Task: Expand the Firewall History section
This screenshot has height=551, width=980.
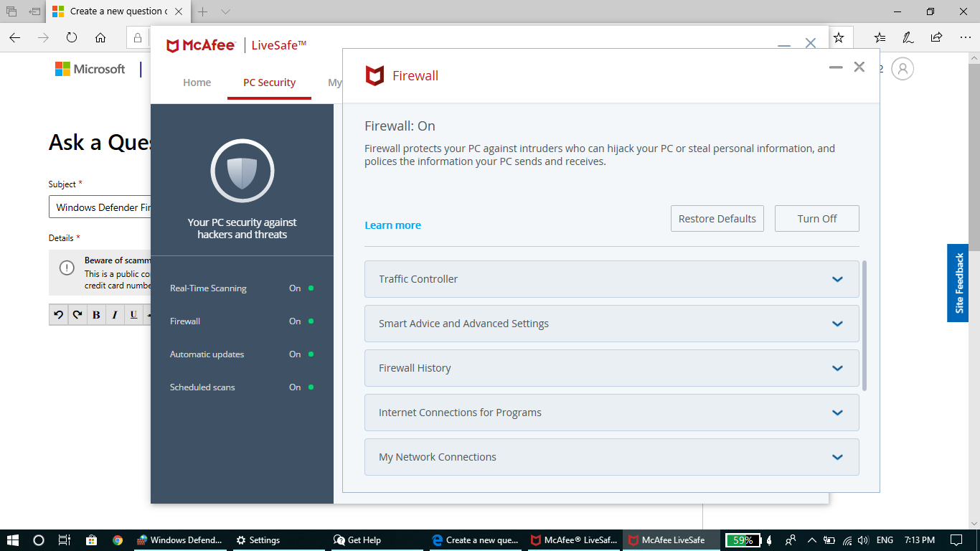Action: [612, 368]
